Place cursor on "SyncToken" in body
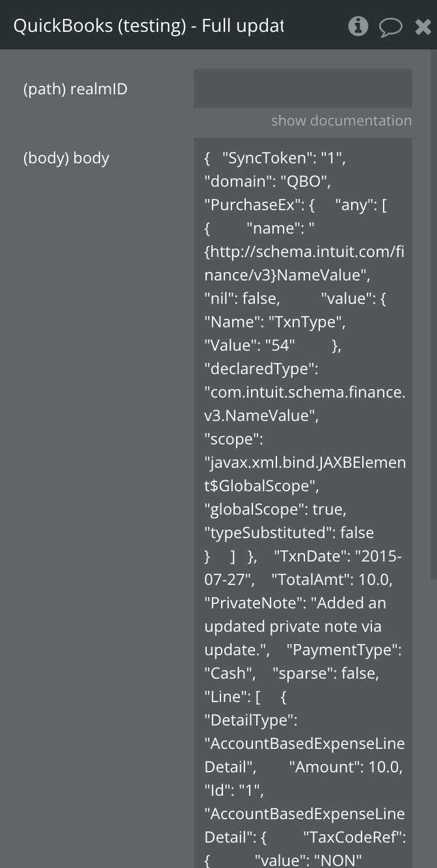The height and width of the screenshot is (868, 437). coord(264,158)
